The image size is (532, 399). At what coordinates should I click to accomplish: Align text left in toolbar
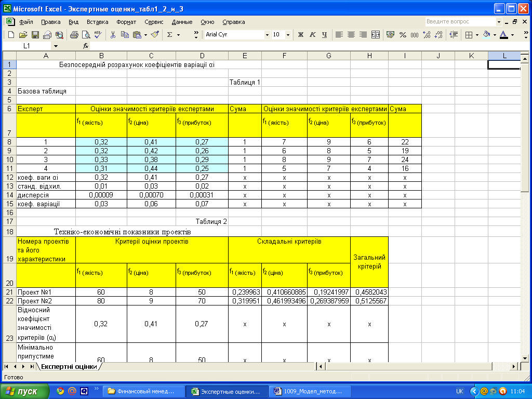coord(339,35)
